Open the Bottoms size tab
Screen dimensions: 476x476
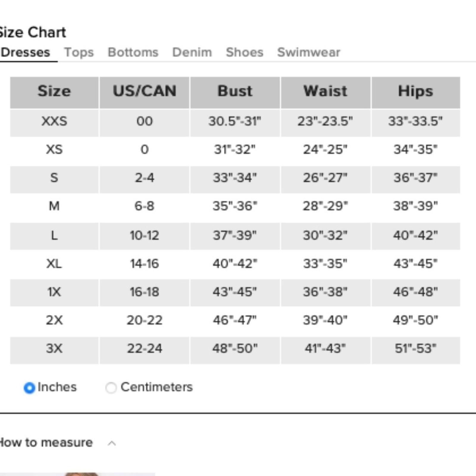click(133, 52)
